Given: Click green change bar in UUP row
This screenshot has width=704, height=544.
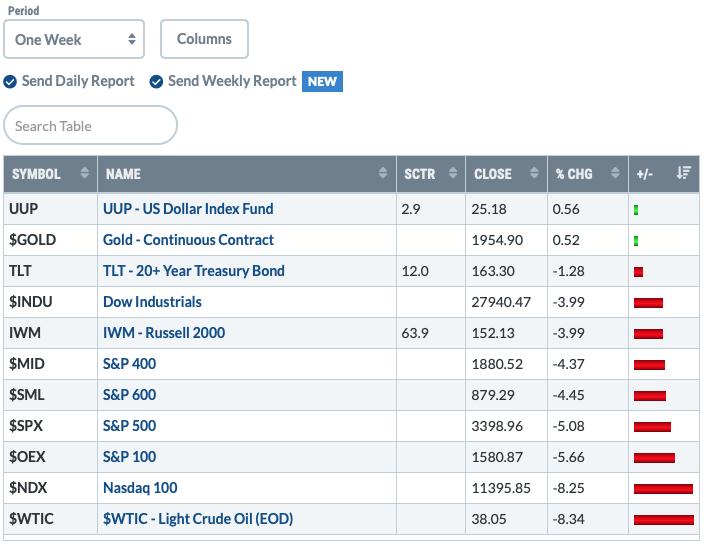Looking at the screenshot, I should click(x=636, y=210).
